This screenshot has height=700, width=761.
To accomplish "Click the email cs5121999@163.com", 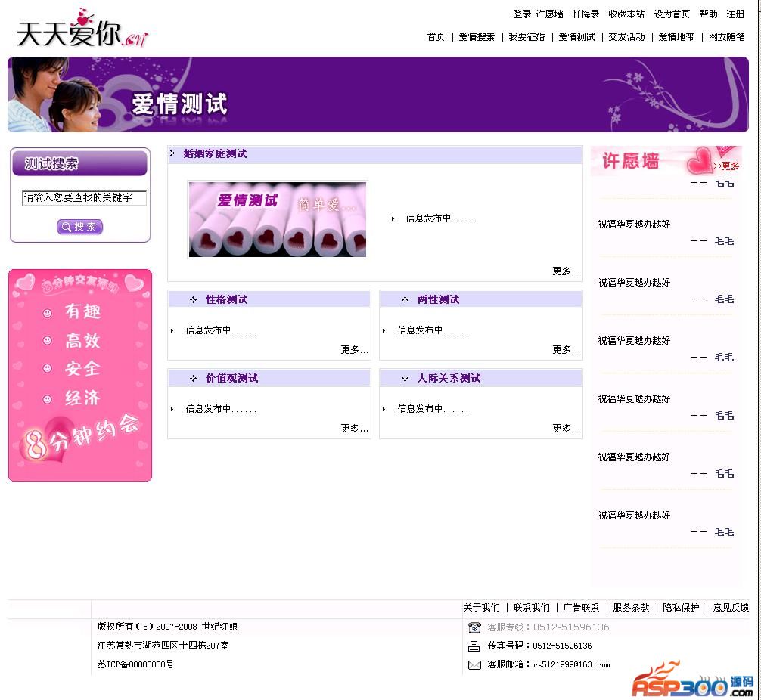I will 572,665.
